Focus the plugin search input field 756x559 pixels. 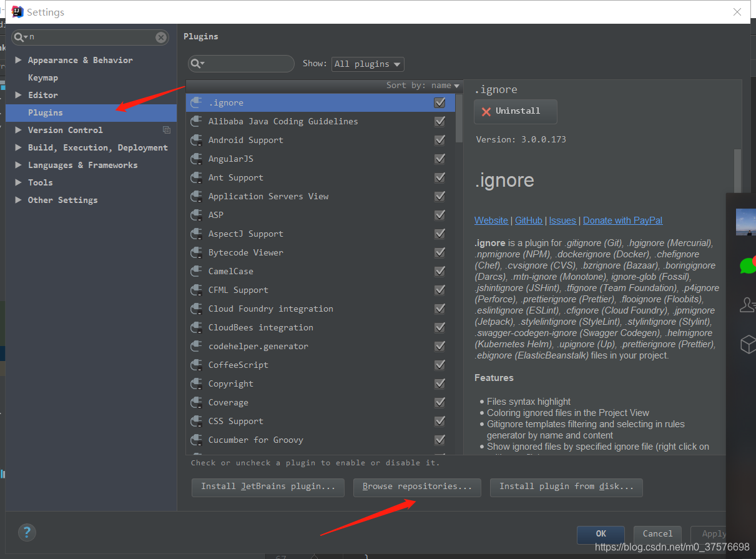[241, 64]
